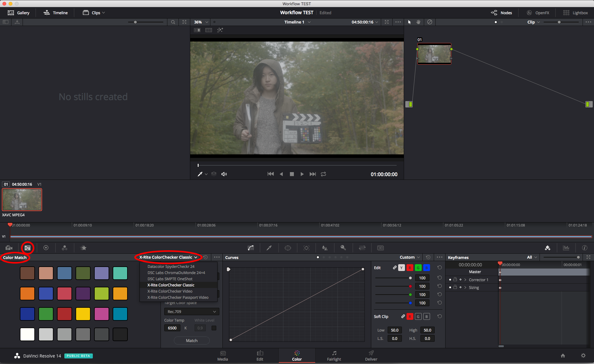Toggle curve channel link ganging
Viewport: 594px width, 364px height.
394,268
